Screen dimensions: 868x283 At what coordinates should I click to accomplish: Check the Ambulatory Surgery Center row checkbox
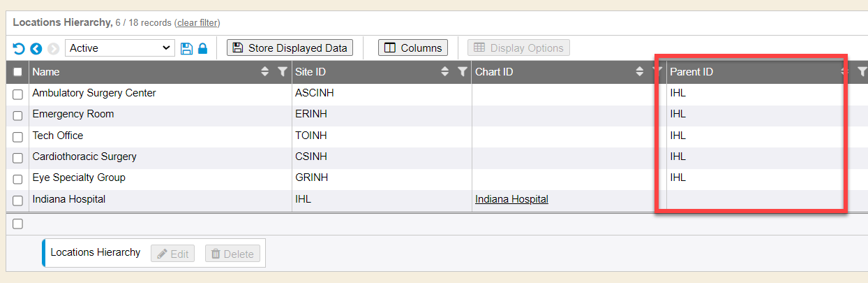(18, 94)
